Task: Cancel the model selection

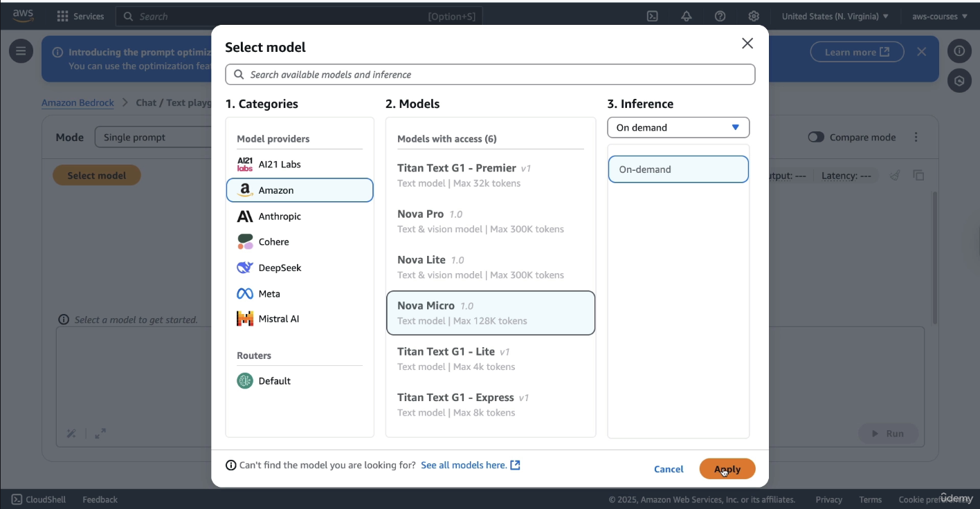Action: tap(669, 469)
